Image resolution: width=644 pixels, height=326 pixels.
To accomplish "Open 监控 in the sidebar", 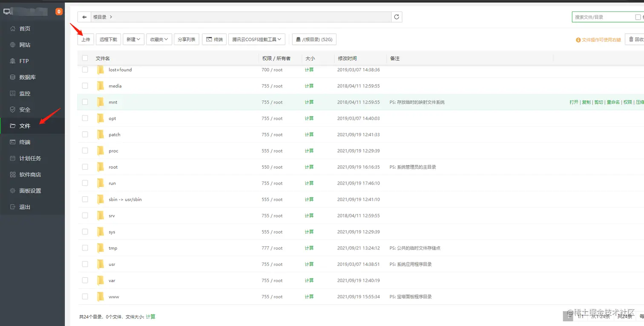I will coord(32,93).
